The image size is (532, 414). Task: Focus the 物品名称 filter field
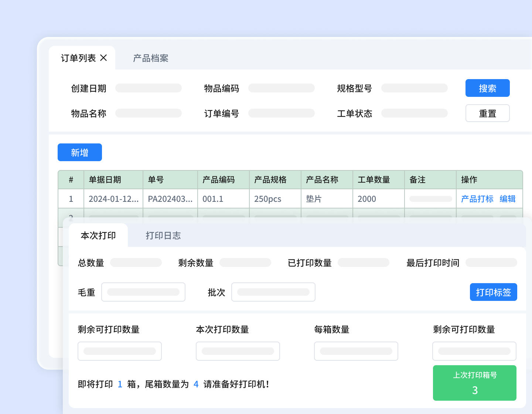[149, 113]
